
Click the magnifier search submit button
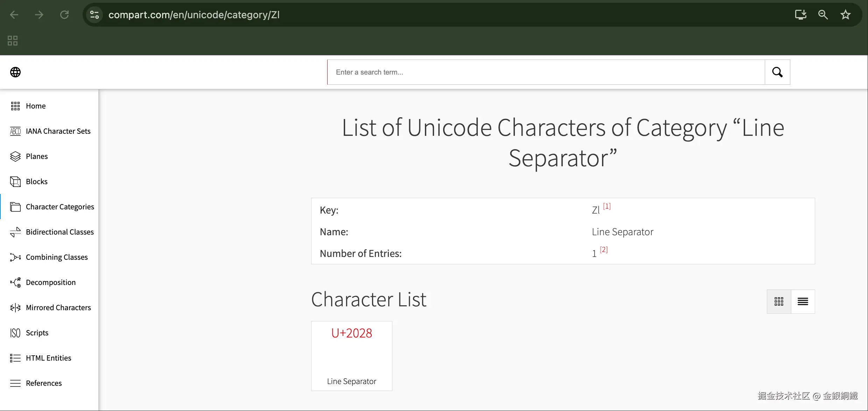click(x=777, y=72)
